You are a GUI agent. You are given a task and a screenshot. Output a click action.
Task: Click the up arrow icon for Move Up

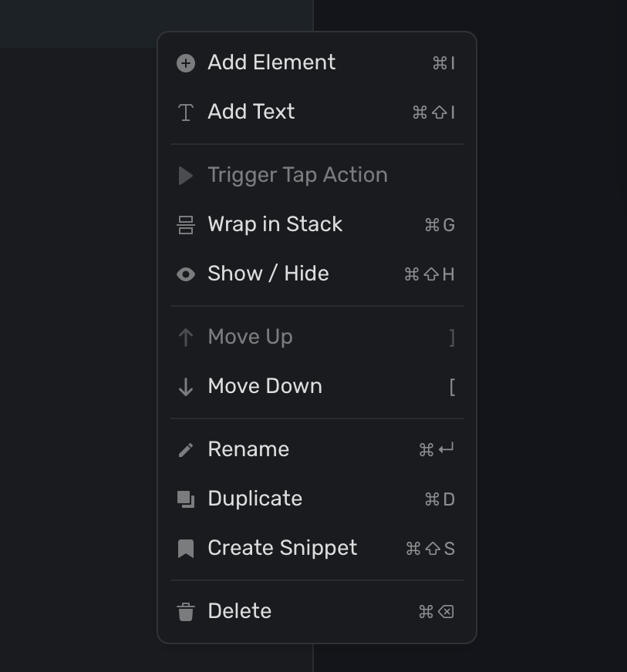click(x=186, y=338)
